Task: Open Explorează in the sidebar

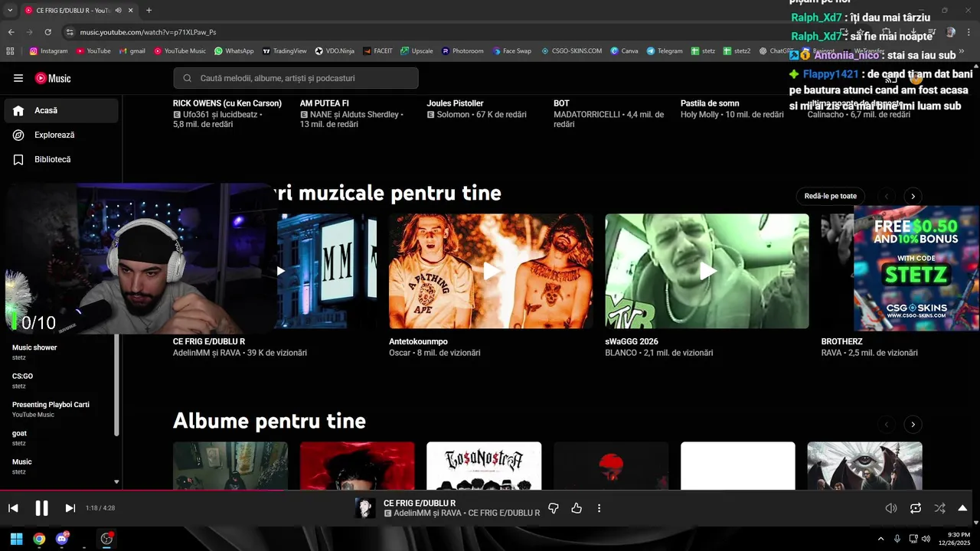Action: [61, 135]
